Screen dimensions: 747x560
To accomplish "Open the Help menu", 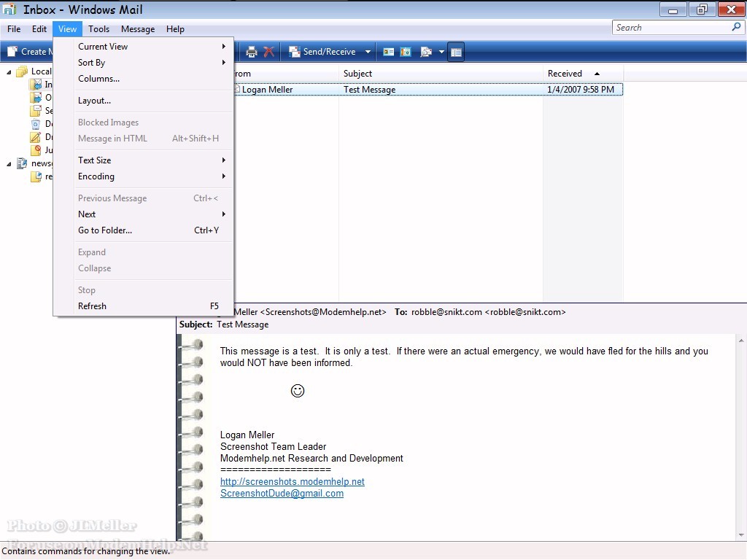I will [175, 29].
